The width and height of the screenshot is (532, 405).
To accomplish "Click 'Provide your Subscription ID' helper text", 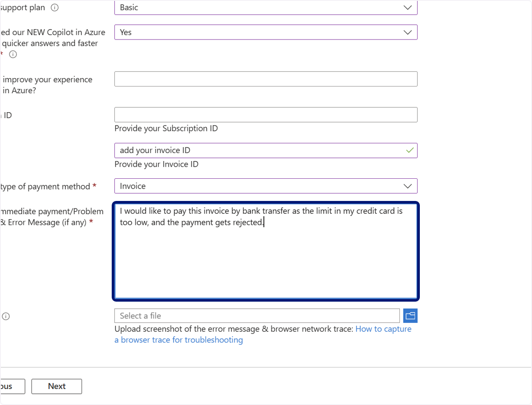I will 166,129.
